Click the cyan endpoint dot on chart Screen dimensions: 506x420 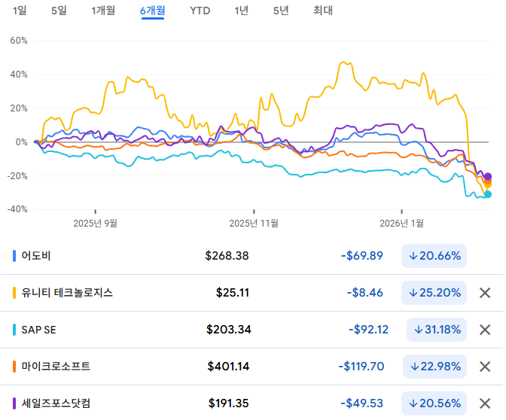[488, 194]
